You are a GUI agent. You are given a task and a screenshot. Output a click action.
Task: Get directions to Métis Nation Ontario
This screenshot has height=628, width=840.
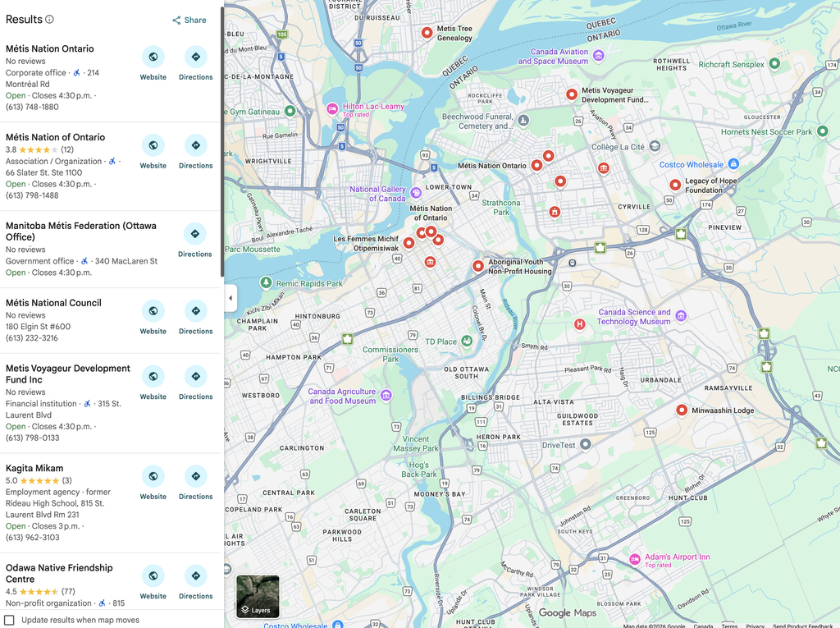pos(195,57)
